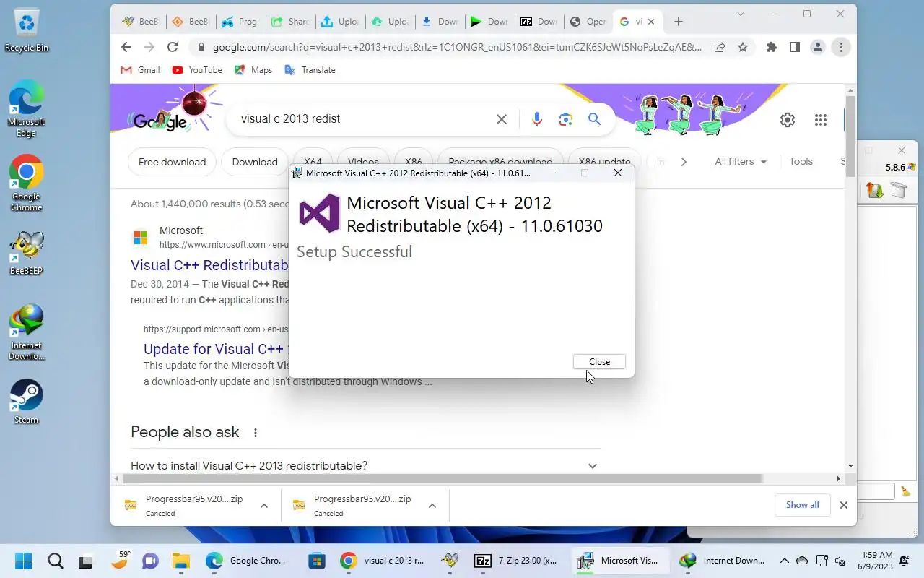Viewport: 924px width, 578px height.
Task: Expand How to install Visual C++ 2013 question
Action: coord(365,466)
